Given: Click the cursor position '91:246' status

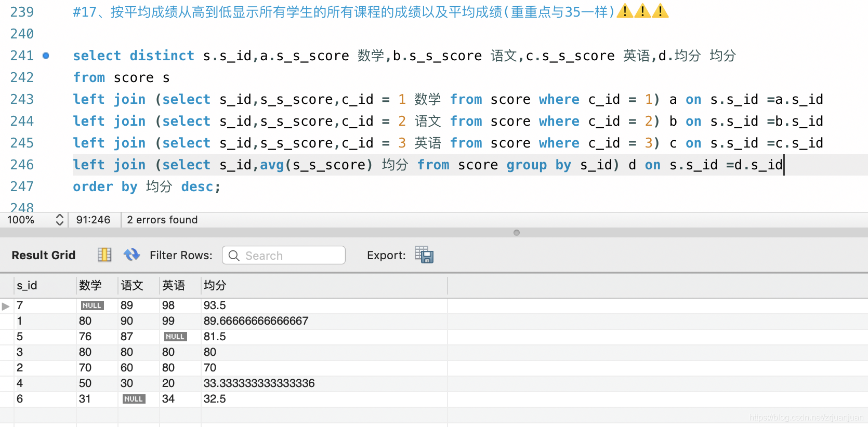Looking at the screenshot, I should (94, 220).
